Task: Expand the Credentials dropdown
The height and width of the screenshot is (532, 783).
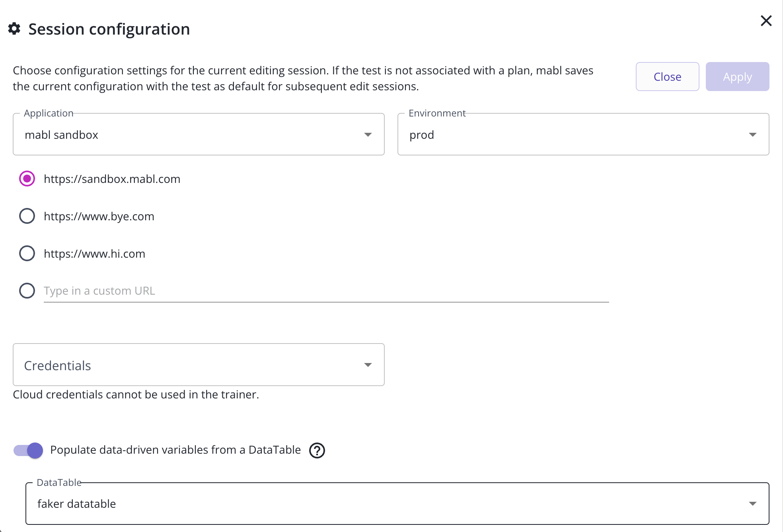Action: tap(199, 365)
